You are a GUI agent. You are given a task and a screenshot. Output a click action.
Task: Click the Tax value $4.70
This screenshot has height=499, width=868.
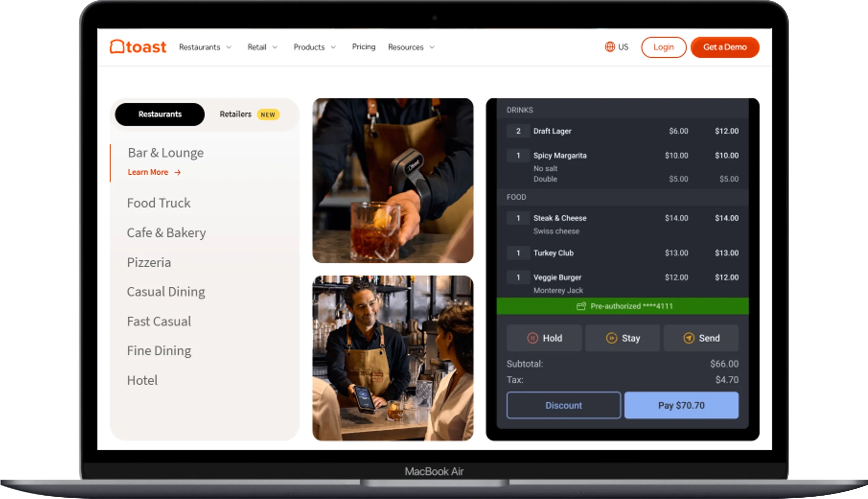(727, 380)
